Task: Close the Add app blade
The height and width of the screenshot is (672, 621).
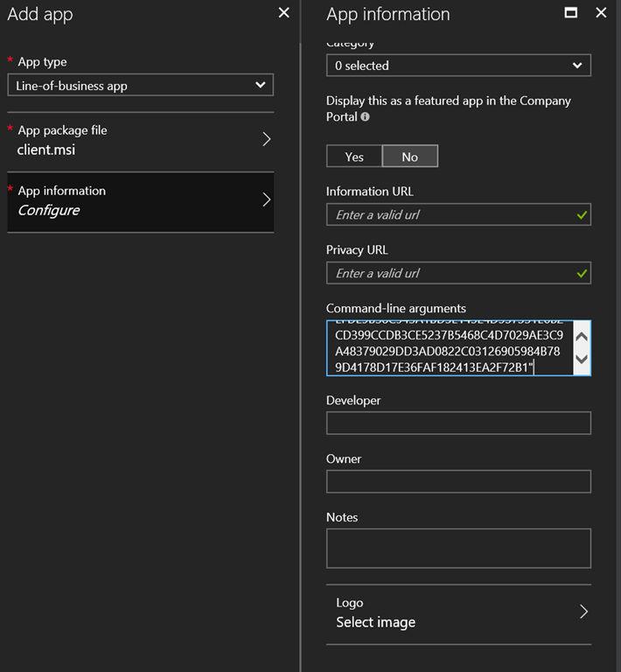Action: coord(283,13)
